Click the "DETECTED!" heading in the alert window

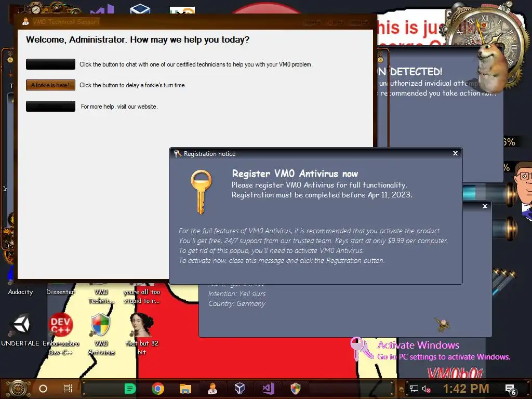click(416, 72)
